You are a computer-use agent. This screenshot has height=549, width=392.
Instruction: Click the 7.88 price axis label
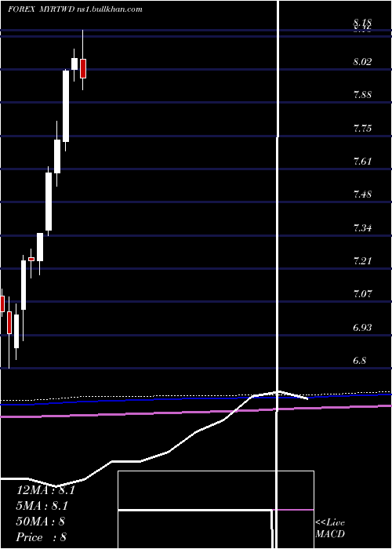tap(362, 95)
